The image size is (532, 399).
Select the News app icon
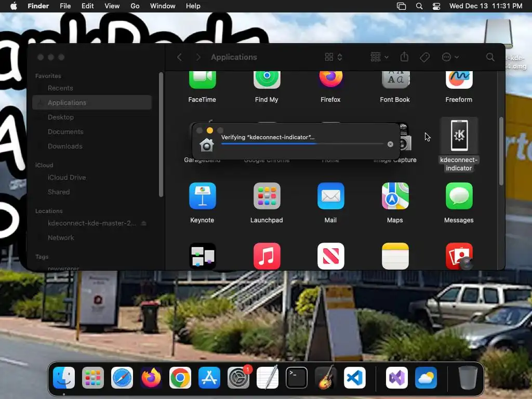tap(331, 256)
